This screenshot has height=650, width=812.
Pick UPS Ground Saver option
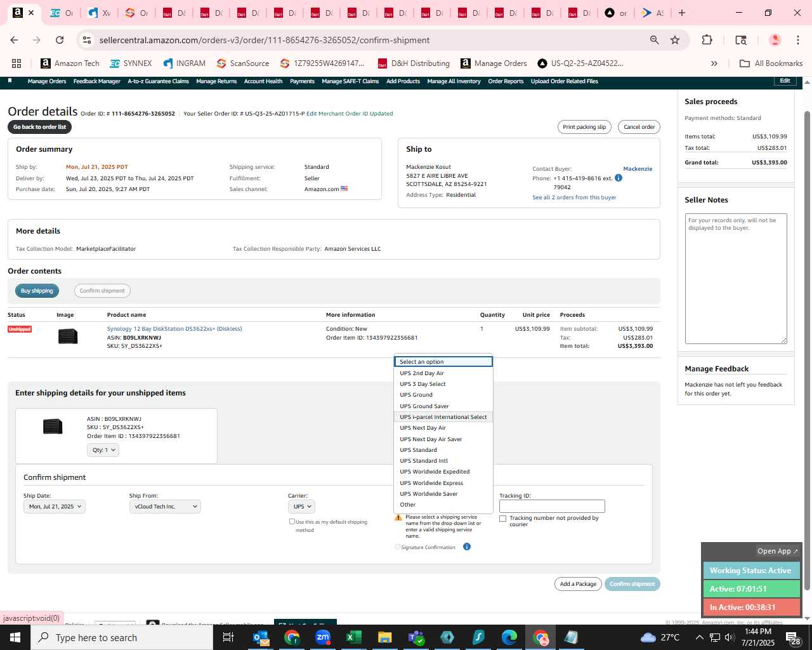(443, 406)
